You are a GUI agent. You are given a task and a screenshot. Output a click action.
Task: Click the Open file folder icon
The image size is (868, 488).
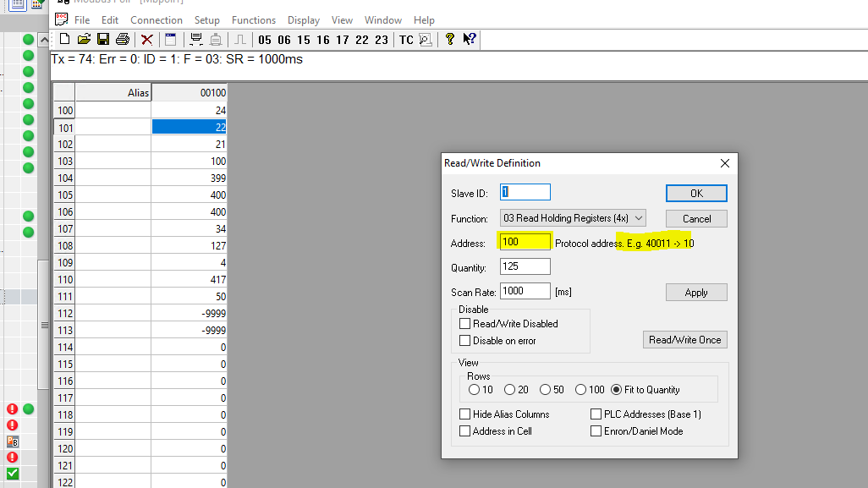tap(84, 40)
